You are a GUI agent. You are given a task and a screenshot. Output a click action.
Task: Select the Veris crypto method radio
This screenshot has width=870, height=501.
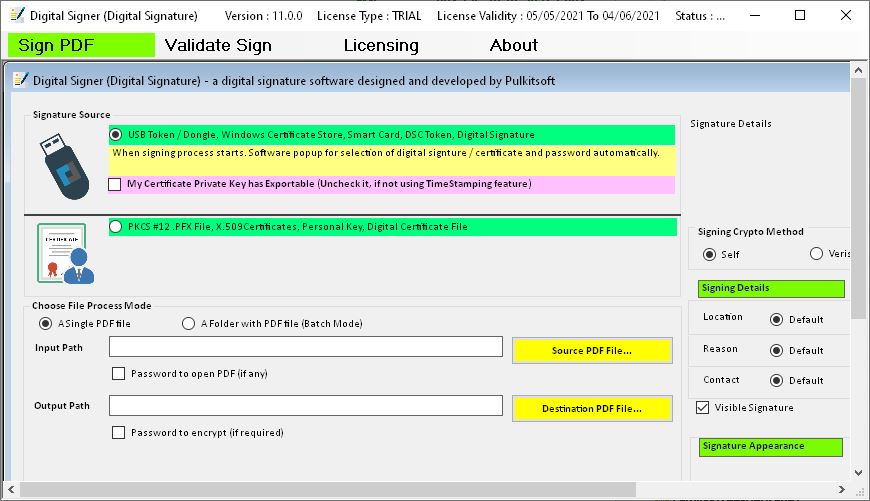816,254
